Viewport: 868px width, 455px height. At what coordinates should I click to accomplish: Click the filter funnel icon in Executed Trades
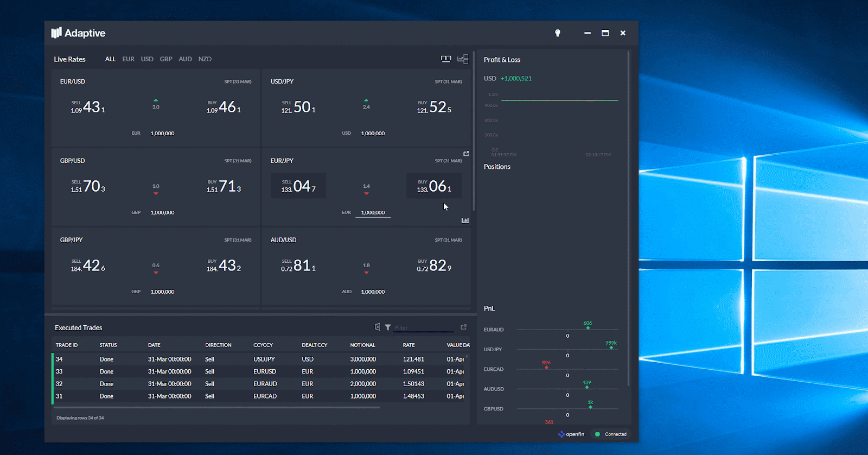point(388,327)
